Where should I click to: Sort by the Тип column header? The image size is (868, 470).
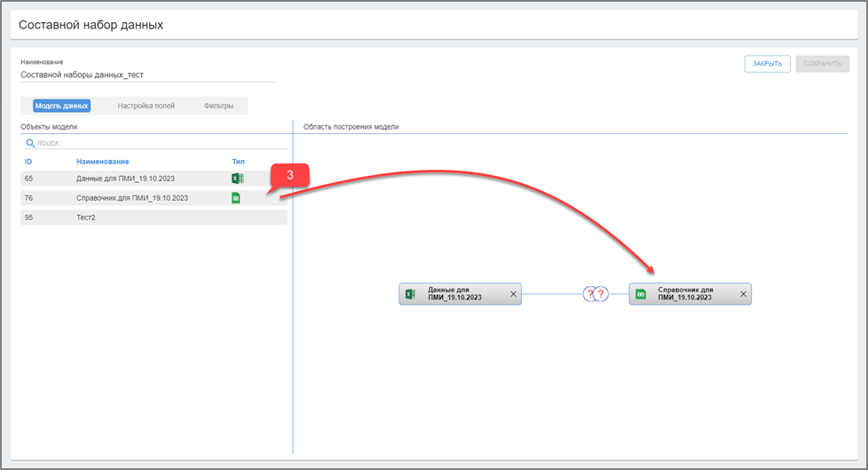(237, 162)
